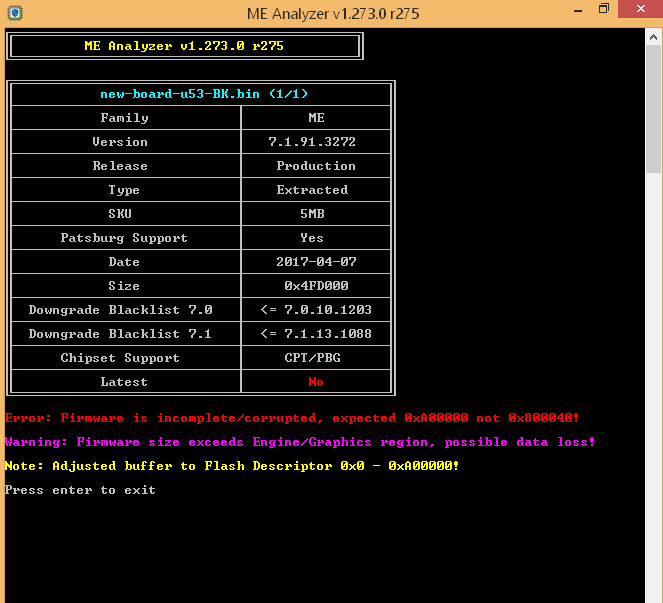Screen dimensions: 663x603
Task: Click the Family row label
Action: click(124, 118)
